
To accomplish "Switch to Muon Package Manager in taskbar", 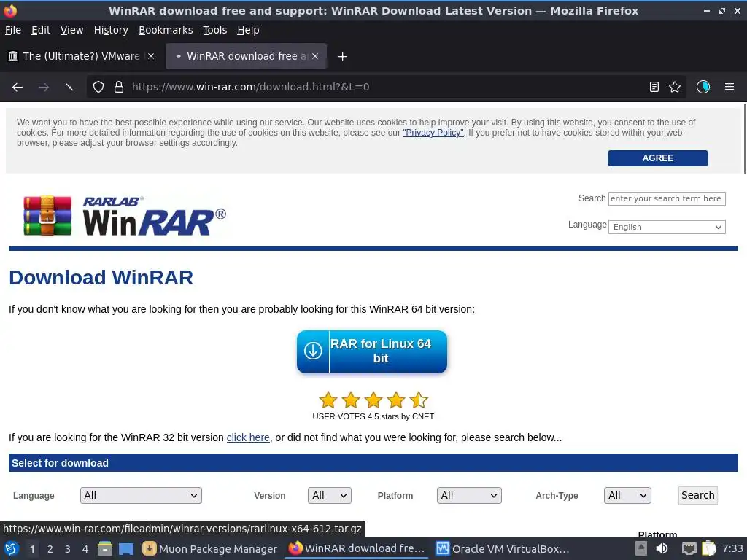I will point(209,548).
